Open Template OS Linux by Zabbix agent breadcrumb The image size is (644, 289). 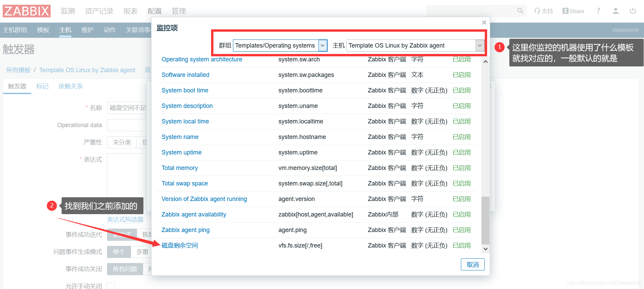pos(87,70)
